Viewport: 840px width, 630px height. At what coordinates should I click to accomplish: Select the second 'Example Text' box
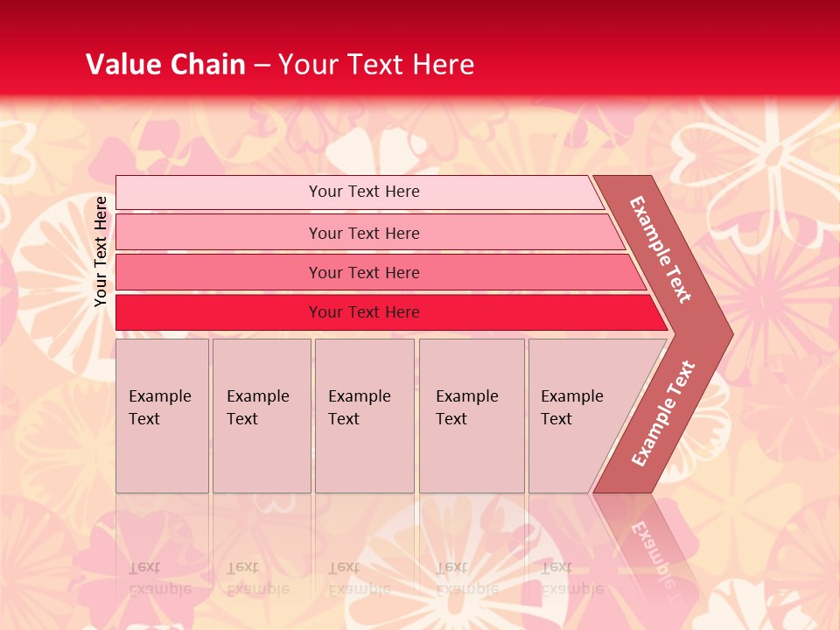point(261,415)
